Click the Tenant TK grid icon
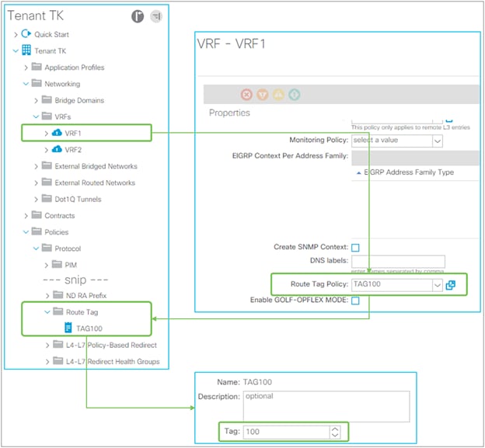The image size is (485, 448). (26, 50)
